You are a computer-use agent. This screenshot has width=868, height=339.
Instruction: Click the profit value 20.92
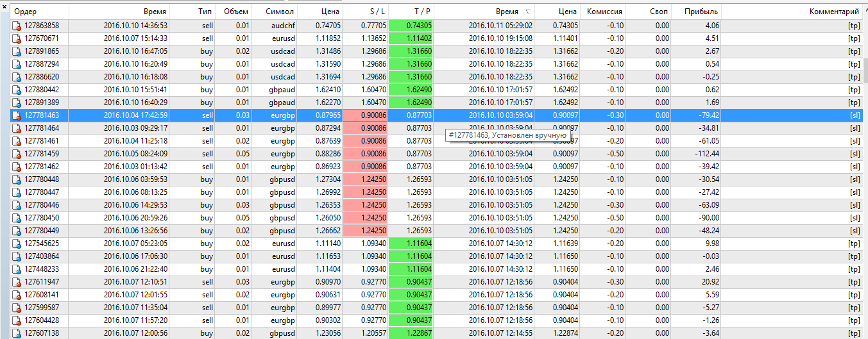710,282
